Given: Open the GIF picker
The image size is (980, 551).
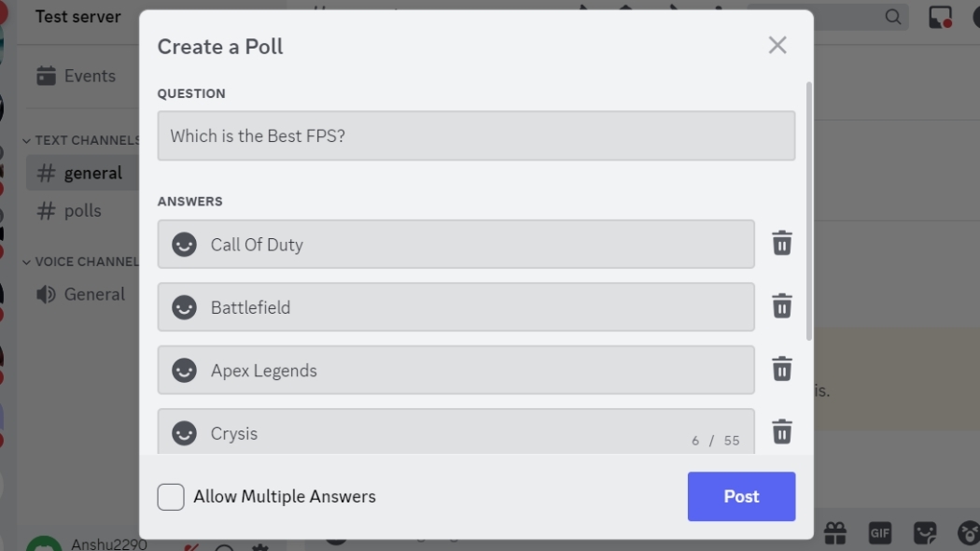Looking at the screenshot, I should click(x=877, y=531).
